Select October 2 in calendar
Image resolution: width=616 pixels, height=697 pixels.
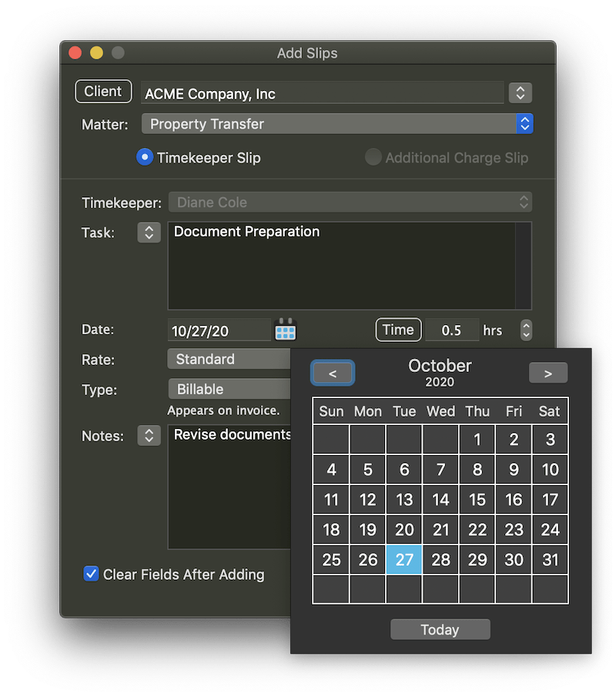click(514, 439)
